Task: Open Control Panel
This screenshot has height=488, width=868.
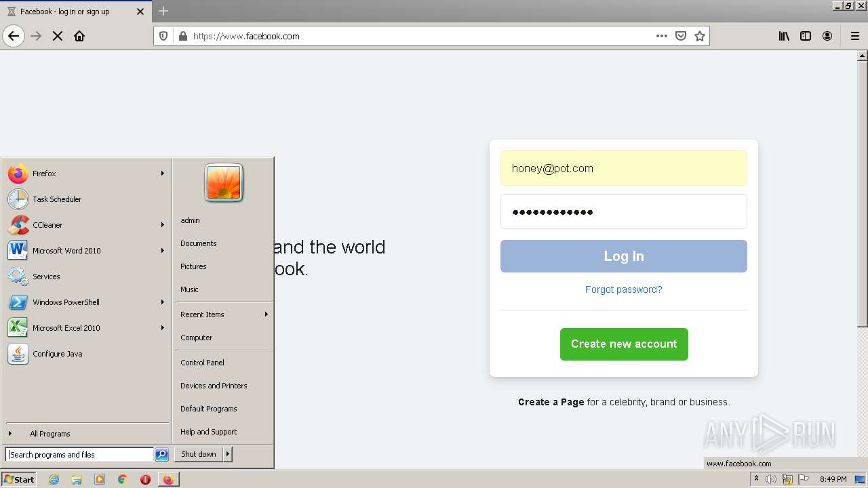Action: pos(224,363)
